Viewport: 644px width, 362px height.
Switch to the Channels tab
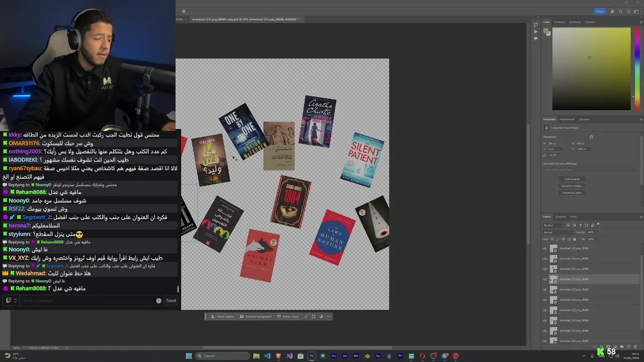[560, 217]
